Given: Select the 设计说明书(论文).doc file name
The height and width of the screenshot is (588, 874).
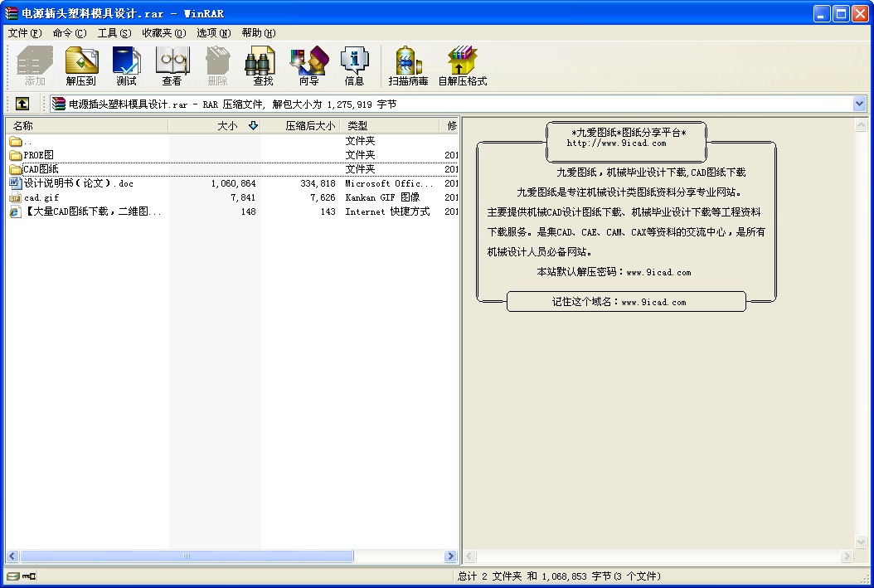Looking at the screenshot, I should point(79,182).
